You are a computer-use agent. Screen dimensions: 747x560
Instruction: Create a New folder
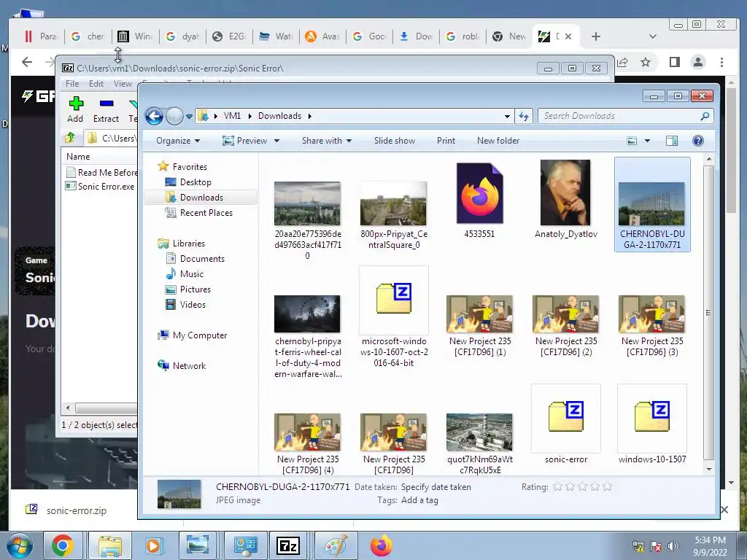[498, 141]
